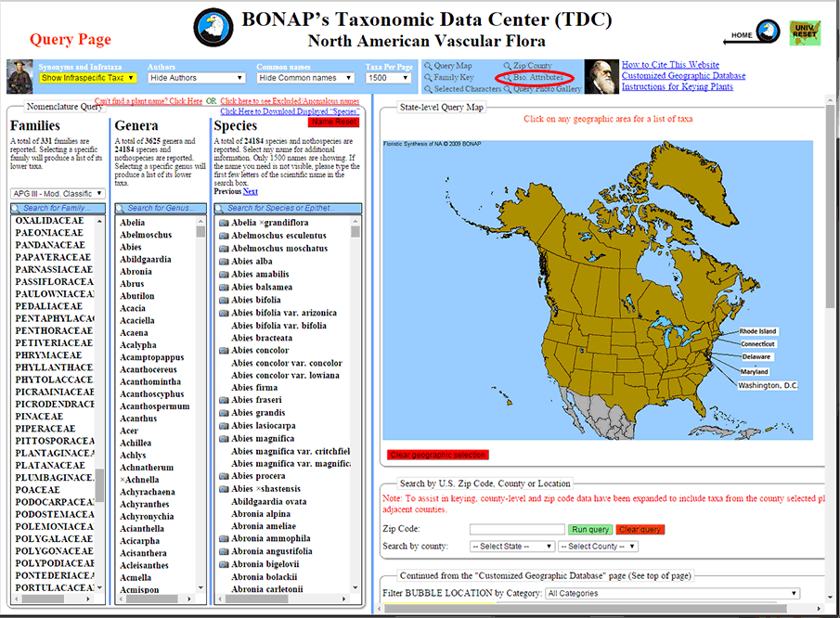The image size is (840, 618).
Task: Open Bio. Attributes search link
Action: pyautogui.click(x=534, y=77)
